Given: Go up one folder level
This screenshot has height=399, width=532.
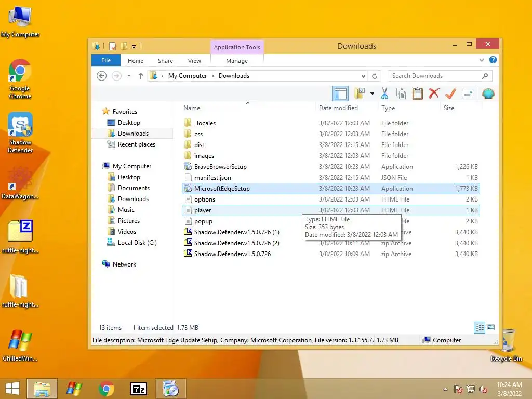Looking at the screenshot, I should (x=140, y=76).
